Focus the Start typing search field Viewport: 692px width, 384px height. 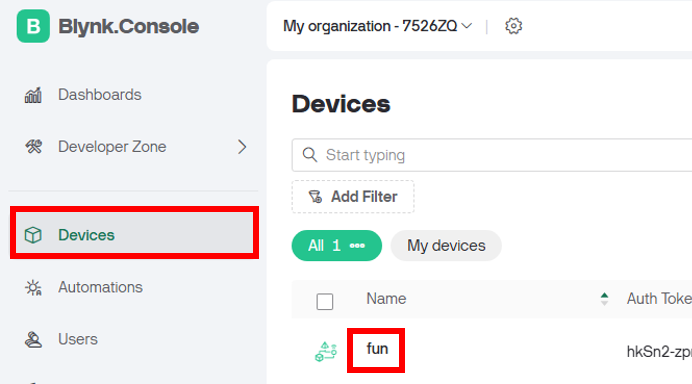[492, 155]
